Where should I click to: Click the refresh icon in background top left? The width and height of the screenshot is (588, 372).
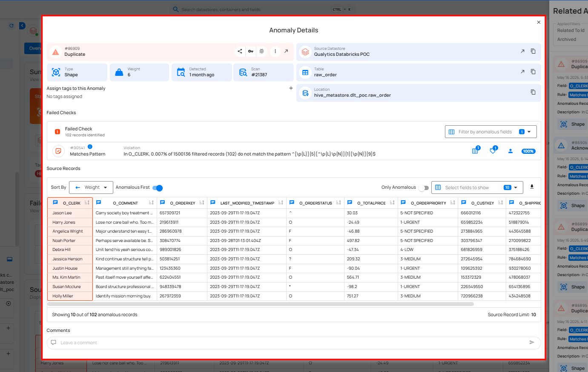11,26
